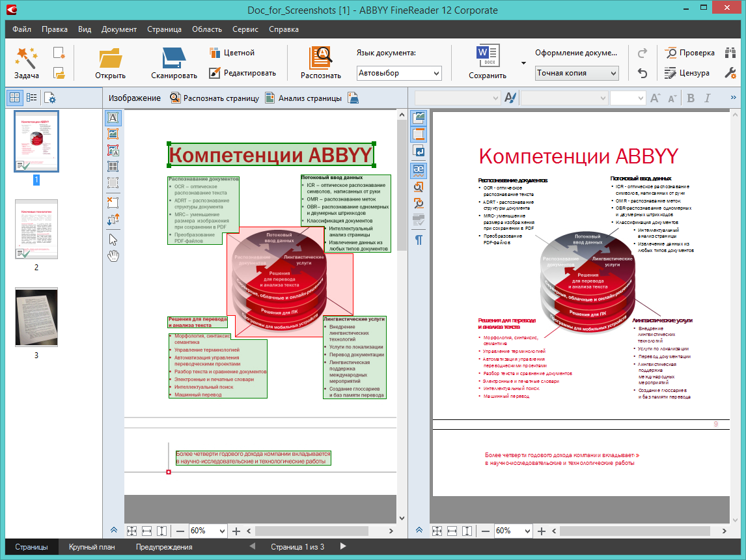Increase font size with the larger A icon
Viewport: 746px width, 560px height.
(655, 98)
